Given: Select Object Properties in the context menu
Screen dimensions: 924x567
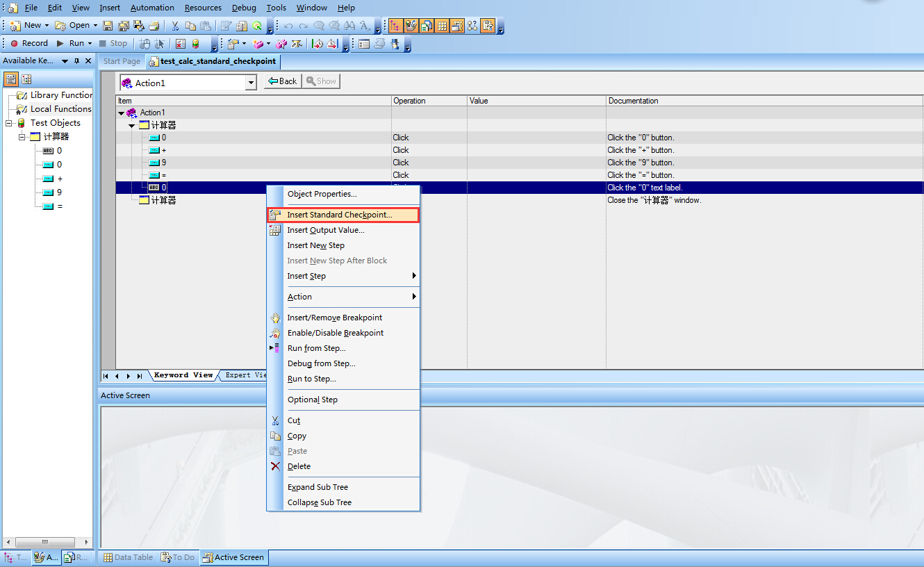Looking at the screenshot, I should [343, 194].
